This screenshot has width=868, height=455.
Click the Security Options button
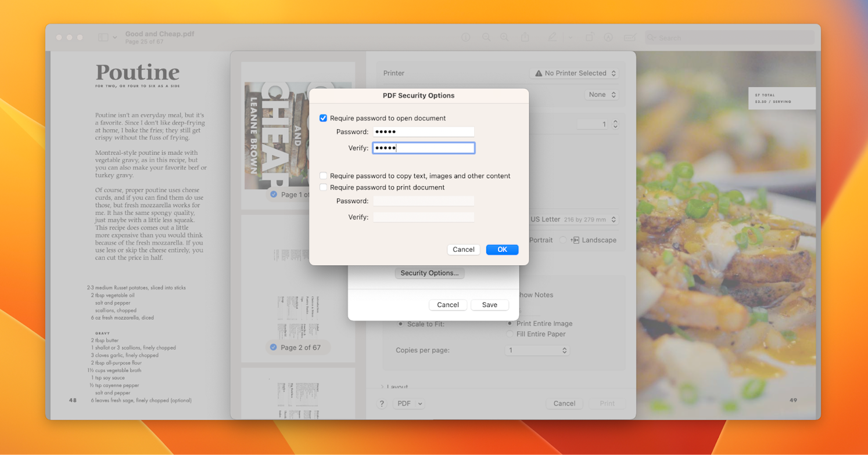[x=429, y=273]
